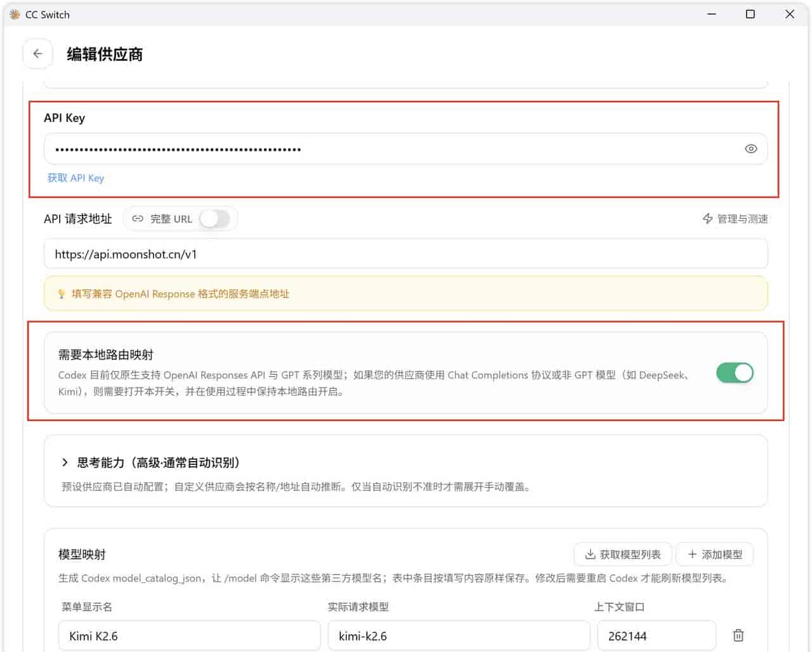Viewport: 812px width, 652px height.
Task: Edit the 菜单显示名 field Kimi K2.6
Action: tap(189, 636)
